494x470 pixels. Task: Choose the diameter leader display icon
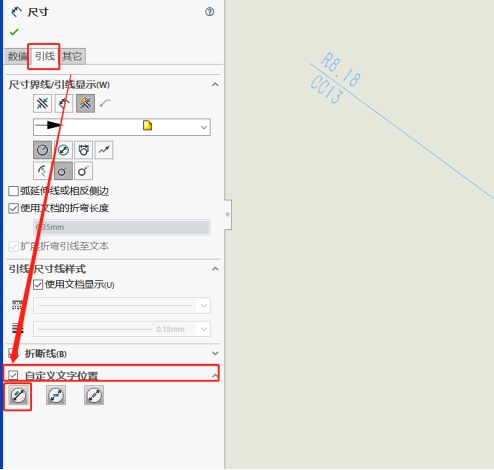coord(63,150)
